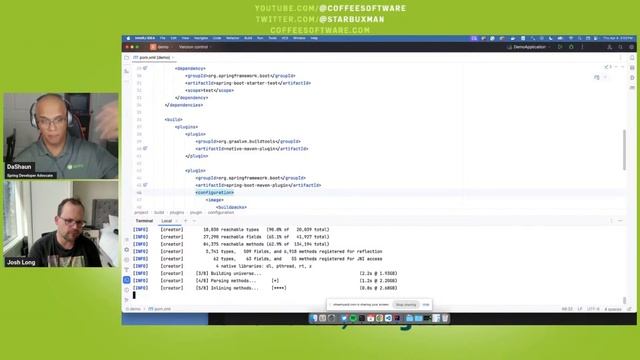Expand the Version control dropdown
Image resolution: width=640 pixels, height=360 pixels.
tap(195, 47)
